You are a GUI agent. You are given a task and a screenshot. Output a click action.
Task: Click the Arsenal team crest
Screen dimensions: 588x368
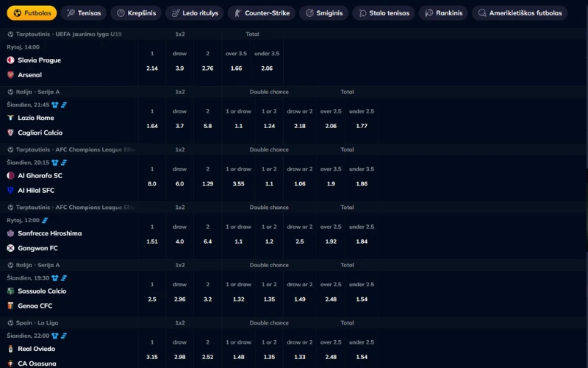10,75
